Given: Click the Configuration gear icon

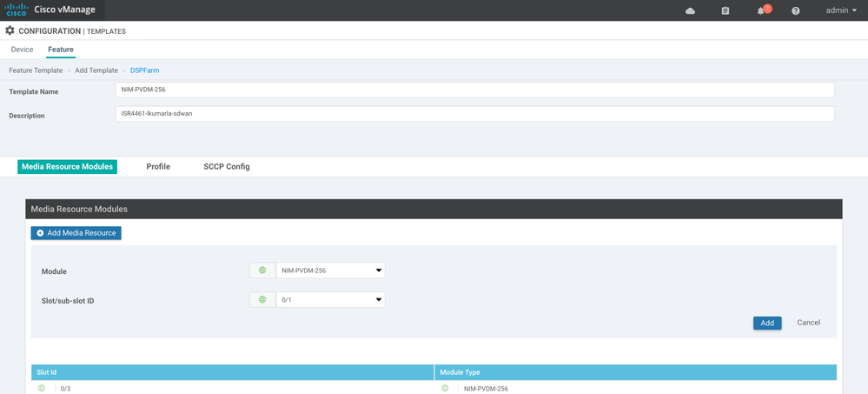Looking at the screenshot, I should (10, 31).
